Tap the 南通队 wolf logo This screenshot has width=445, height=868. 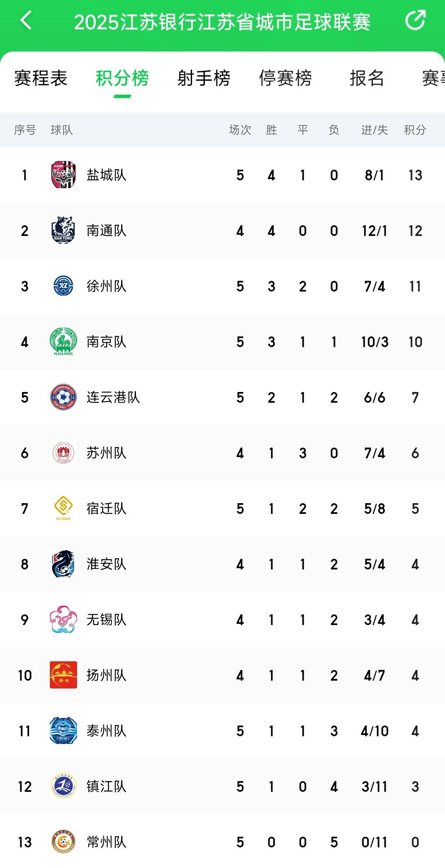click(x=63, y=231)
